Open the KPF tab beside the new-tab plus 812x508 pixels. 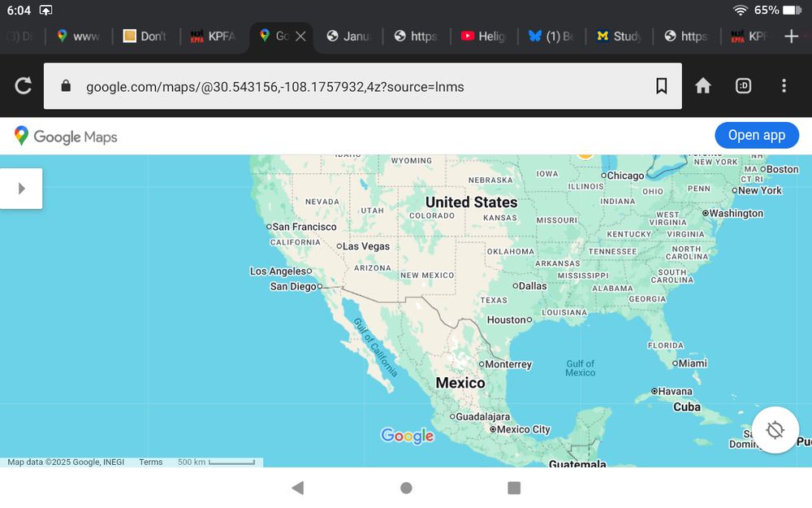[749, 36]
